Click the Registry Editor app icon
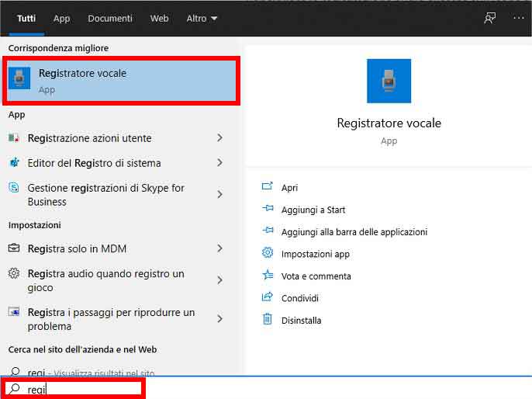 point(14,163)
